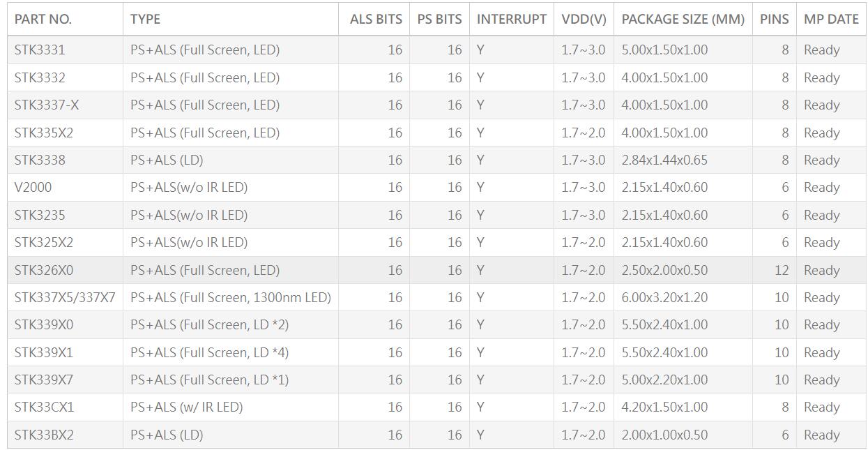Click the V2000 part entry

[33, 188]
